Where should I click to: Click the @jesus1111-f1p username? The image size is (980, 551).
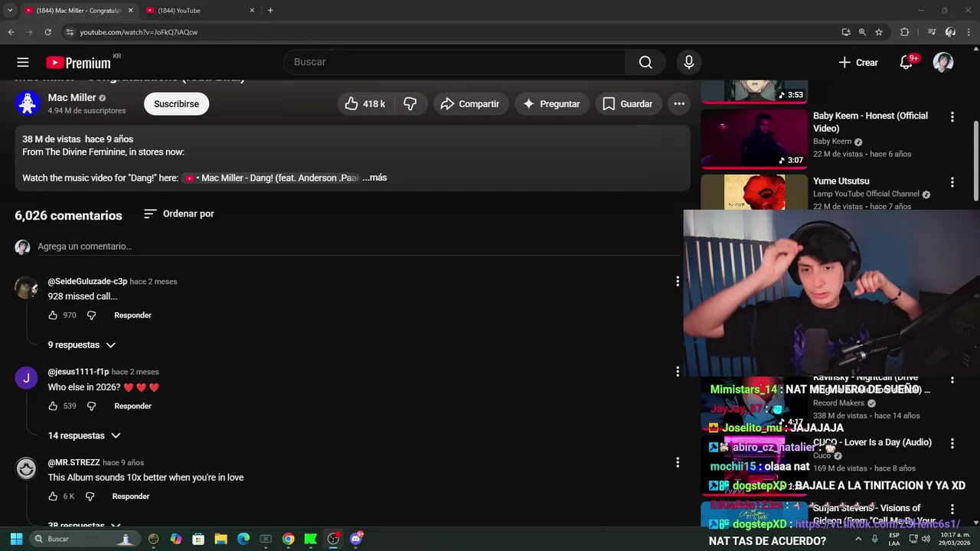coord(78,372)
